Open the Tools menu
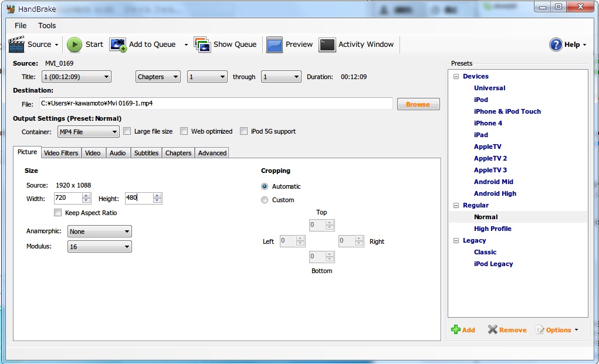This screenshot has width=599, height=364. (47, 26)
